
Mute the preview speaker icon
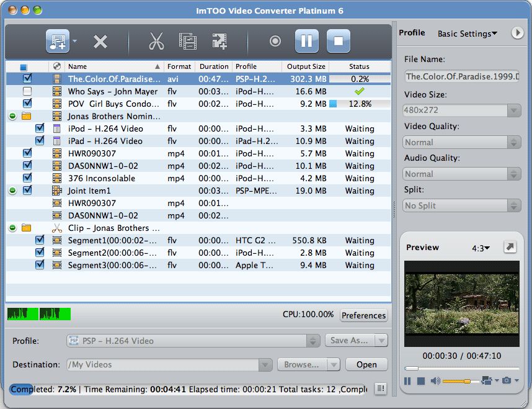point(435,381)
